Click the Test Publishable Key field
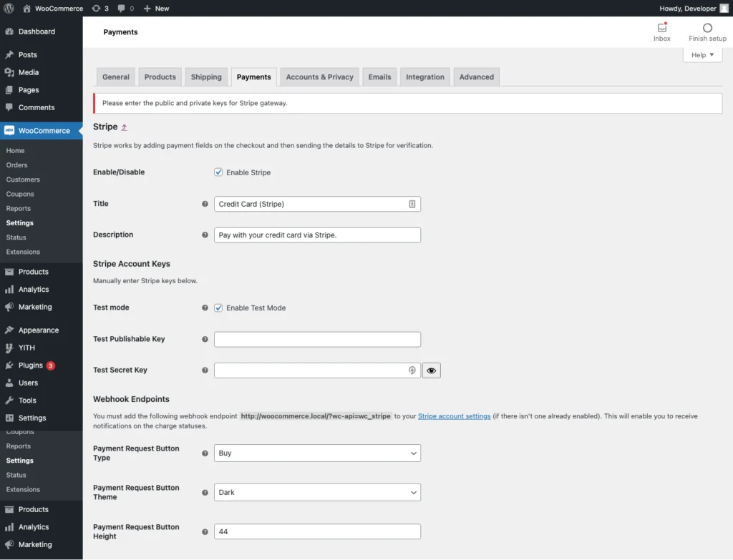 click(x=317, y=340)
